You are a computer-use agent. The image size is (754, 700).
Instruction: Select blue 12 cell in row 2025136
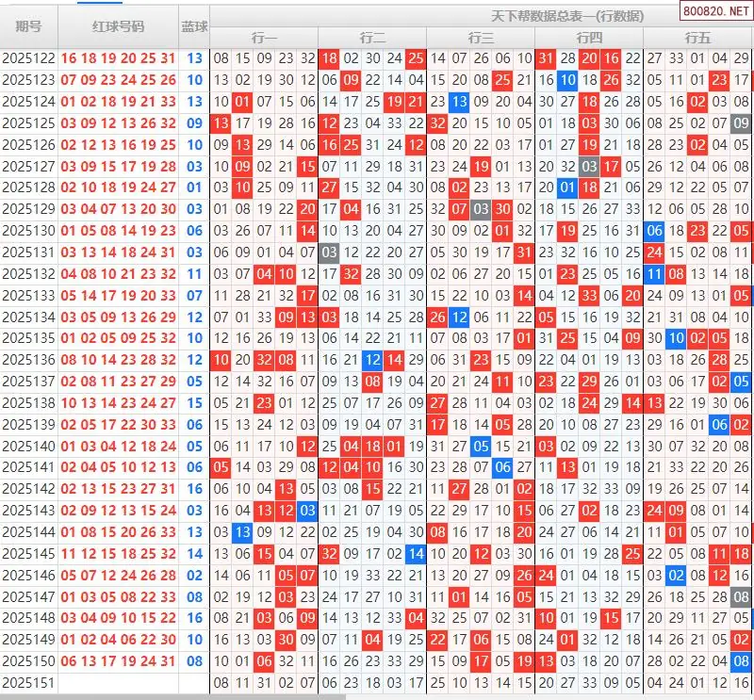tap(372, 359)
